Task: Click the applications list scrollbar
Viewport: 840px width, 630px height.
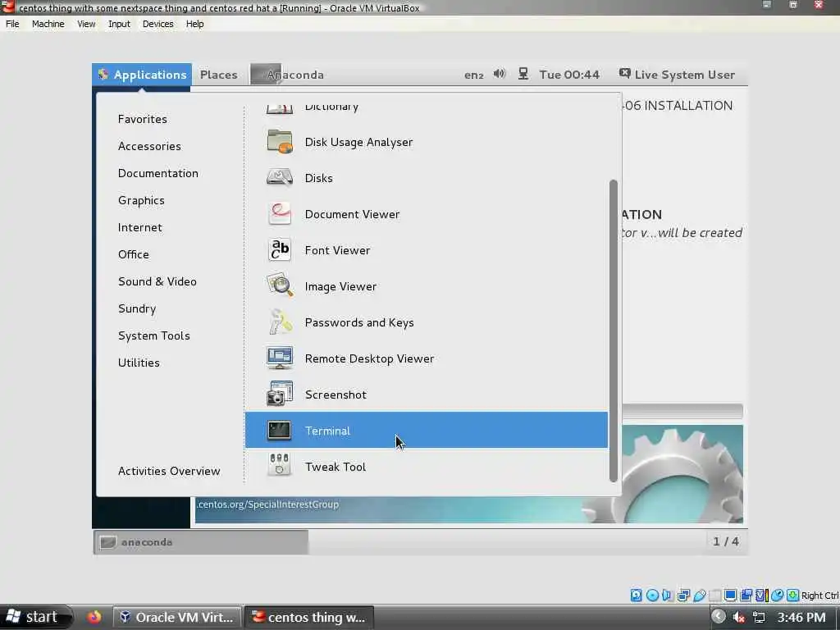Action: [x=614, y=331]
